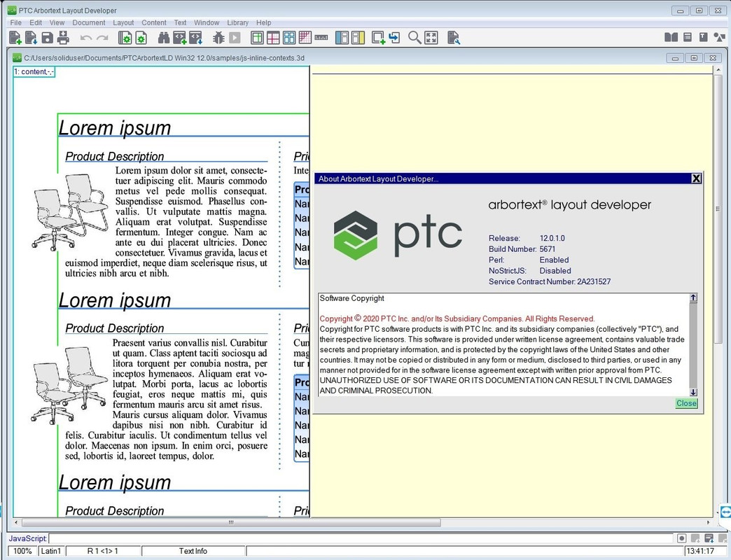Screen dimensions: 731x560
Task: Click the purple fine grid icon
Action: [305, 38]
